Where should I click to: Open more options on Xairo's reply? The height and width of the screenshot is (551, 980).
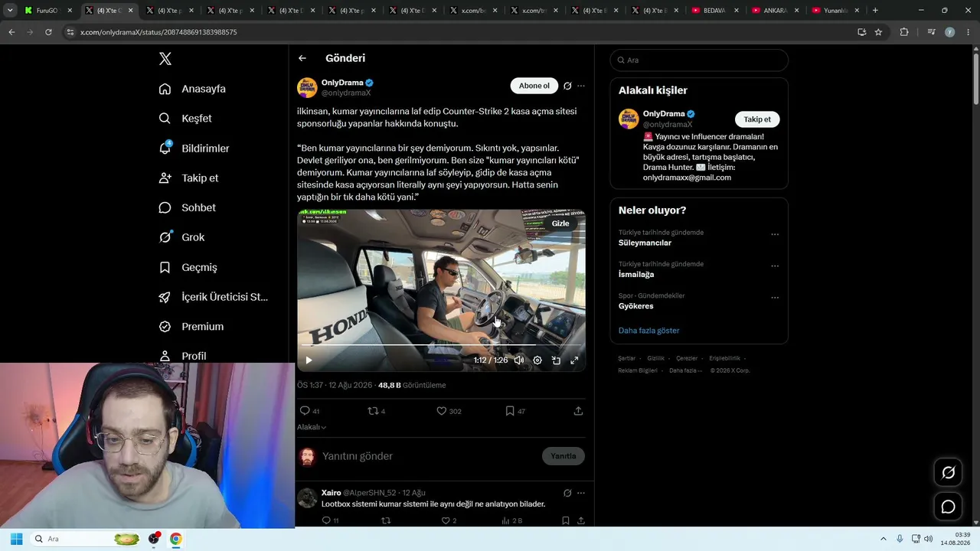tap(581, 493)
